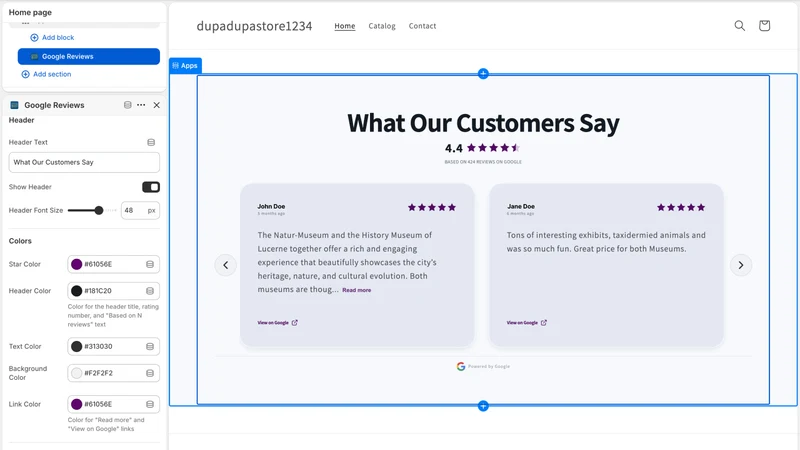Click the dupadupastore1234 store name
Image resolution: width=800 pixels, height=450 pixels.
[254, 26]
